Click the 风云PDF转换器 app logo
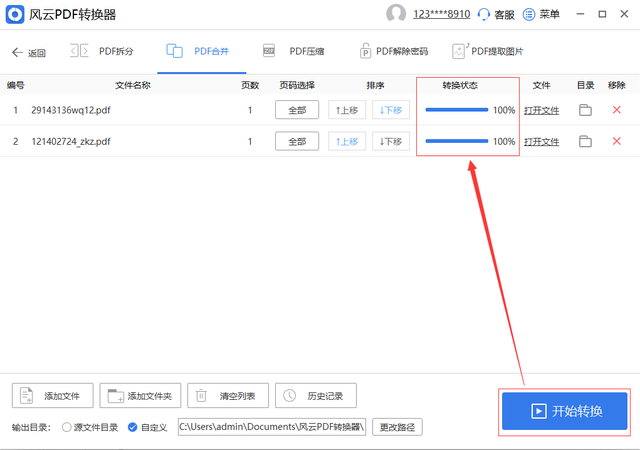Screen dimensions: 640x450 pyautogui.click(x=15, y=14)
